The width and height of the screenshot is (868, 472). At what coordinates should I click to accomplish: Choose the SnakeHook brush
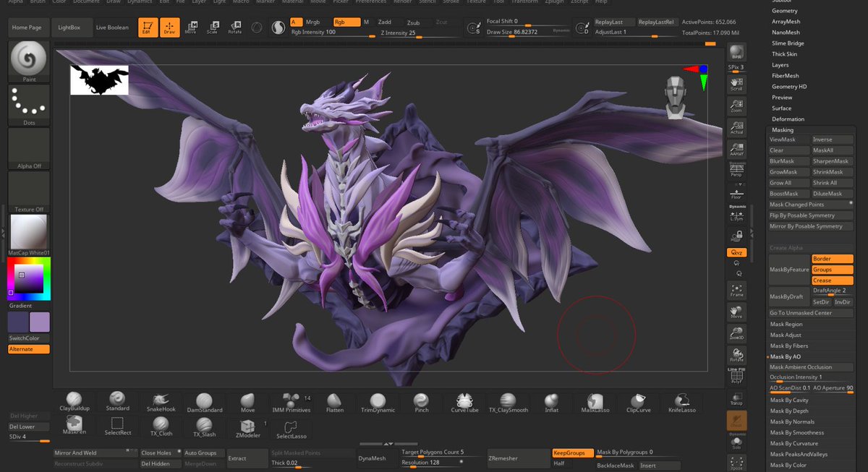point(161,402)
